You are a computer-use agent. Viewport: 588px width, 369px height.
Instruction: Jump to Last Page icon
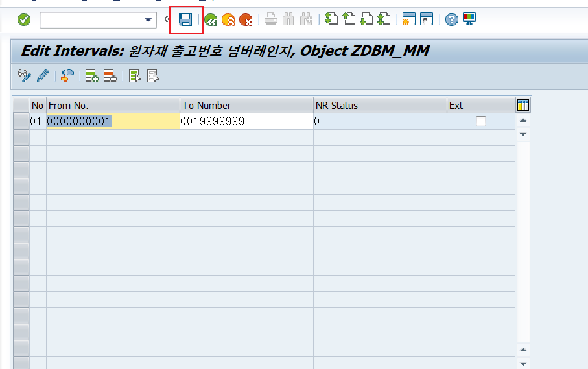[384, 19]
